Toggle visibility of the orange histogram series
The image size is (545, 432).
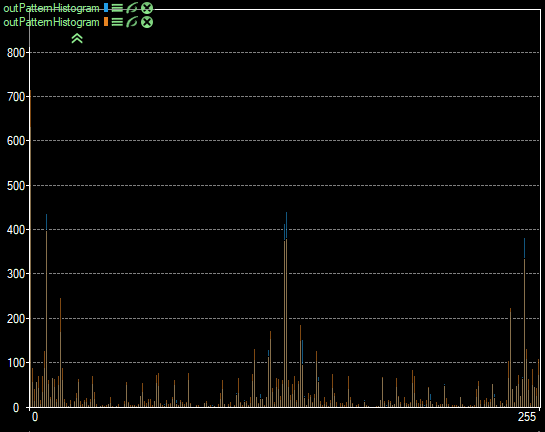[132, 22]
